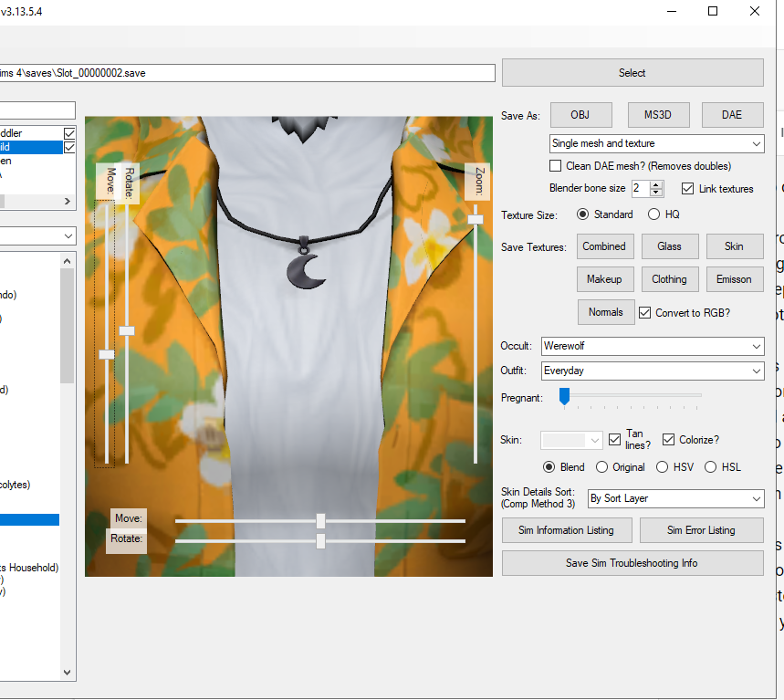The image size is (784, 700).
Task: Expand the Outfit dropdown showing Everyday
Action: click(x=652, y=371)
